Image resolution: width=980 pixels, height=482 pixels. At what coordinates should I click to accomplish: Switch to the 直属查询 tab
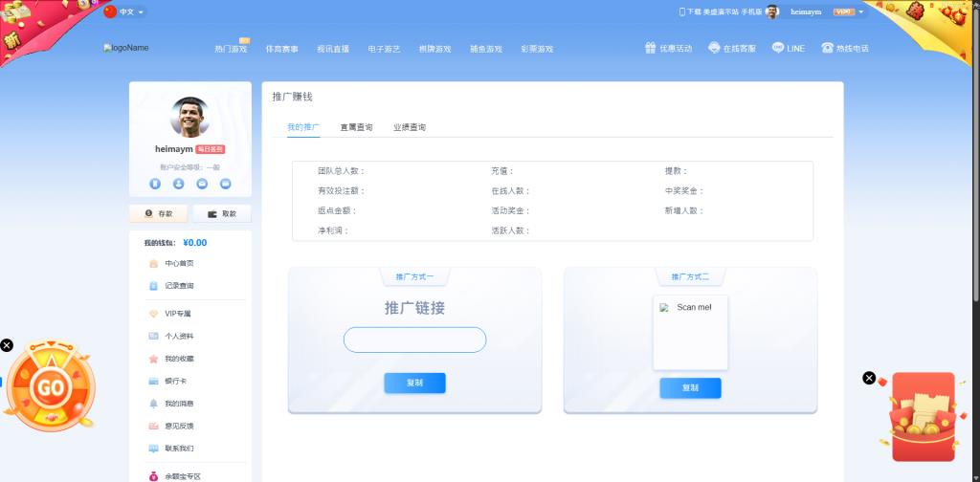(x=356, y=127)
